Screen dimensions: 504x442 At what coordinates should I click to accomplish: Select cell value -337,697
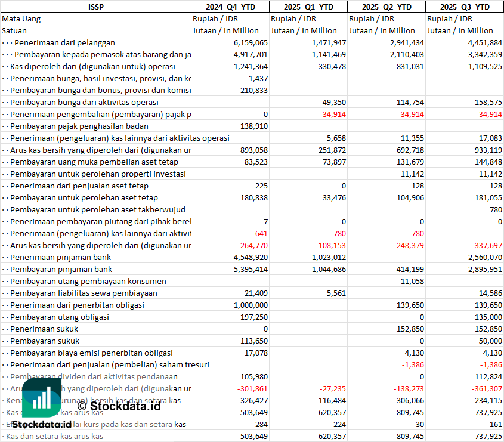487,245
